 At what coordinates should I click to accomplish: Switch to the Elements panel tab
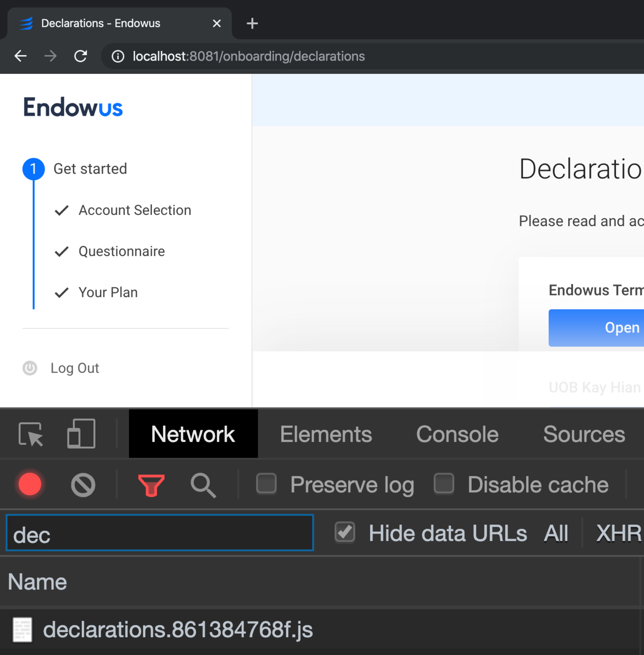pos(326,434)
